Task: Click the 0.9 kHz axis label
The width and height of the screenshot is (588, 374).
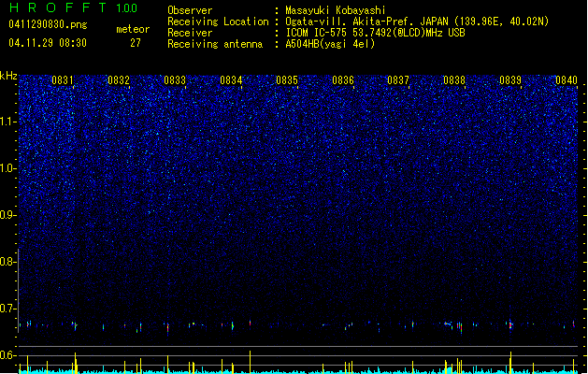Action: [x=8, y=215]
